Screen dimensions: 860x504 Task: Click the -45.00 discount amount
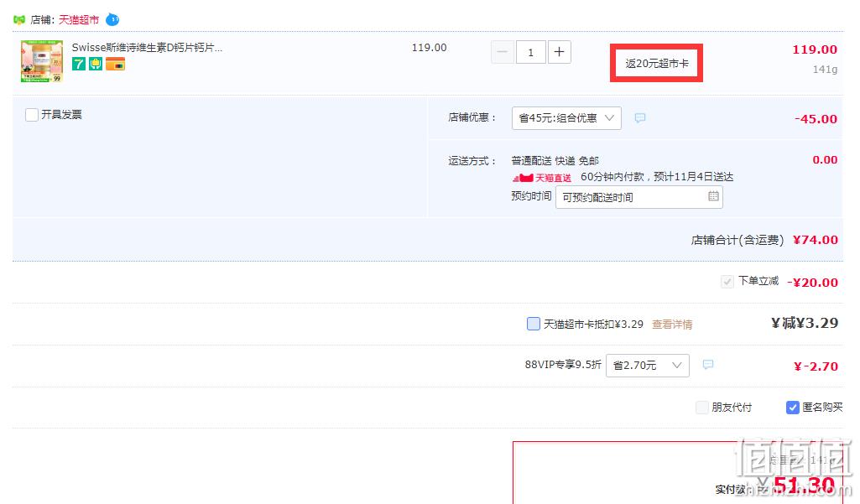(x=816, y=119)
